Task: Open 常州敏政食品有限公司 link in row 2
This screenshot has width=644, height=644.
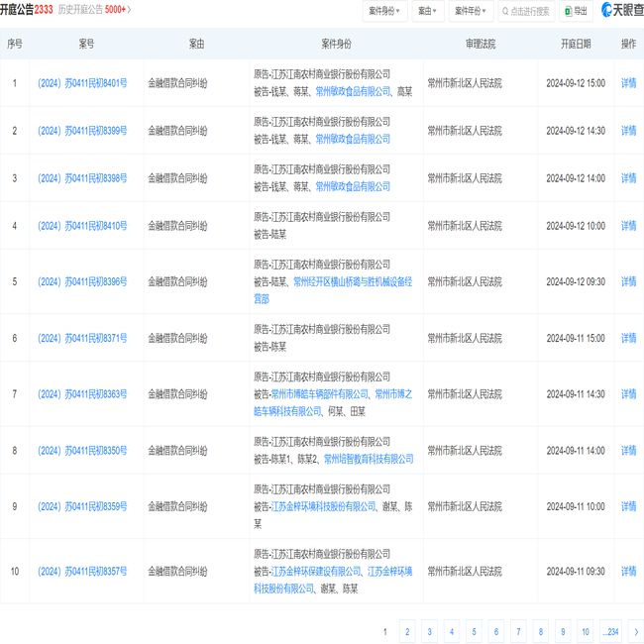Action: [353, 140]
